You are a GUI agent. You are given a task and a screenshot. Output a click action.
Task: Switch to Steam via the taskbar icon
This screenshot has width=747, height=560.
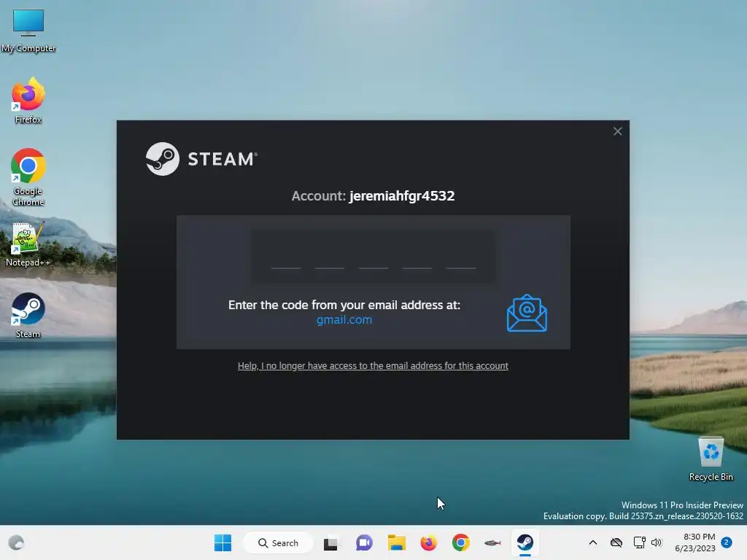pos(525,542)
